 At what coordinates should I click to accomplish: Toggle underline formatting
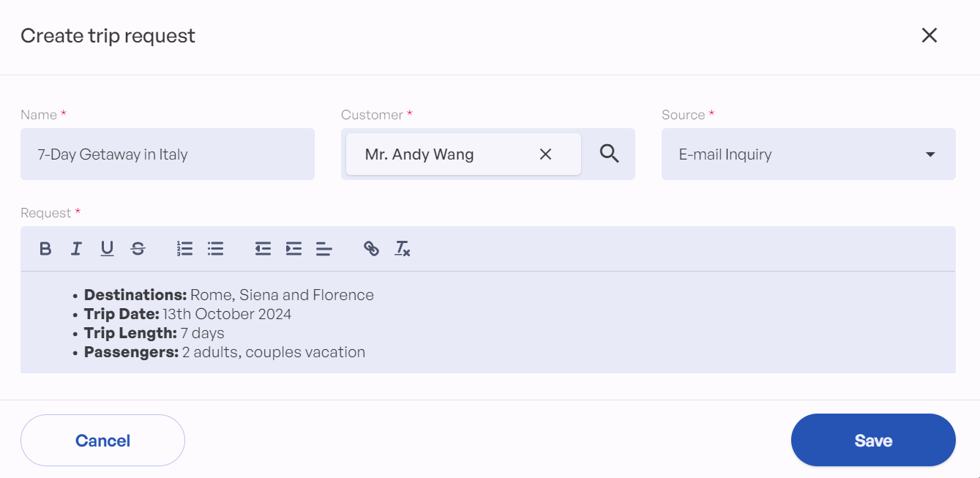click(107, 249)
